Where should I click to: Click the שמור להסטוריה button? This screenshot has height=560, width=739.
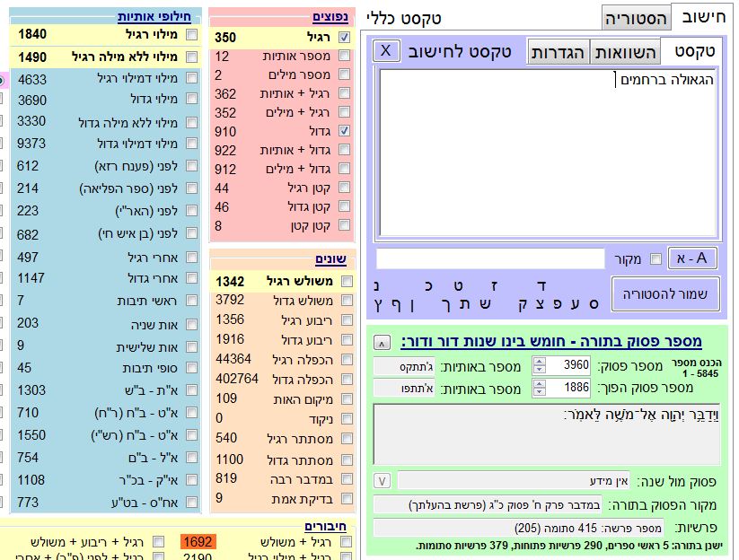coord(665,294)
